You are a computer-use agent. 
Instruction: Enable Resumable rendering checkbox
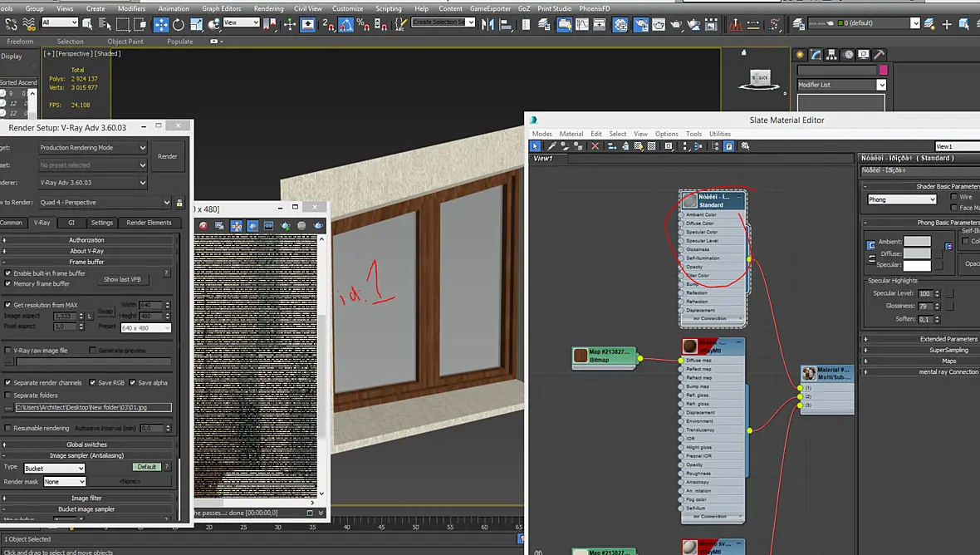pos(7,428)
